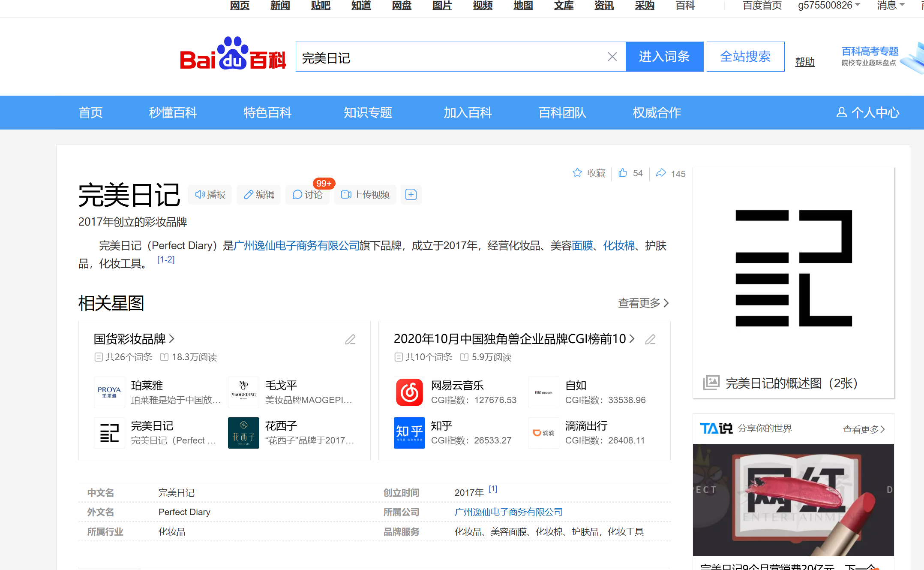Edit the 2020年10月中国独角兽 list pencil icon
Screen dimensions: 924x570
pyautogui.click(x=650, y=339)
